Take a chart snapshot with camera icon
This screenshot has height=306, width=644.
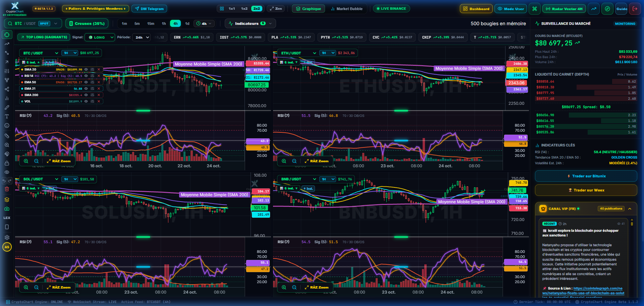pos(7,209)
